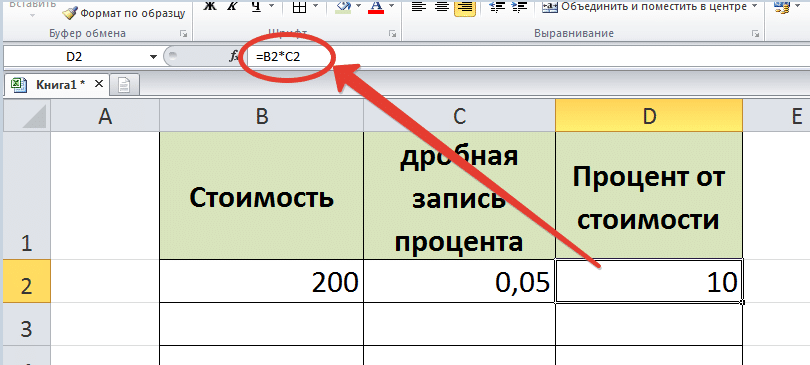Select column B header
Screen dimensions: 810x365
click(x=262, y=116)
